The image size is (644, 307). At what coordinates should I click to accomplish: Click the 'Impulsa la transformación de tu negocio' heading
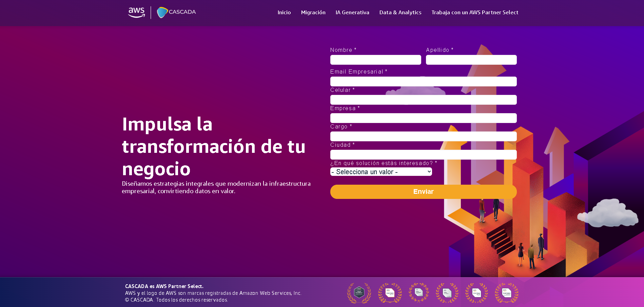pyautogui.click(x=214, y=146)
